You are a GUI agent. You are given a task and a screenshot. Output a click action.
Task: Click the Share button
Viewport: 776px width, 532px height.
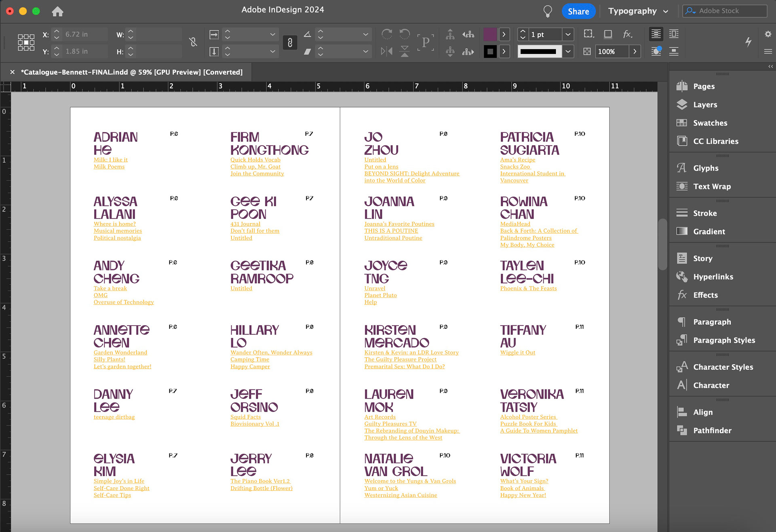(x=578, y=11)
